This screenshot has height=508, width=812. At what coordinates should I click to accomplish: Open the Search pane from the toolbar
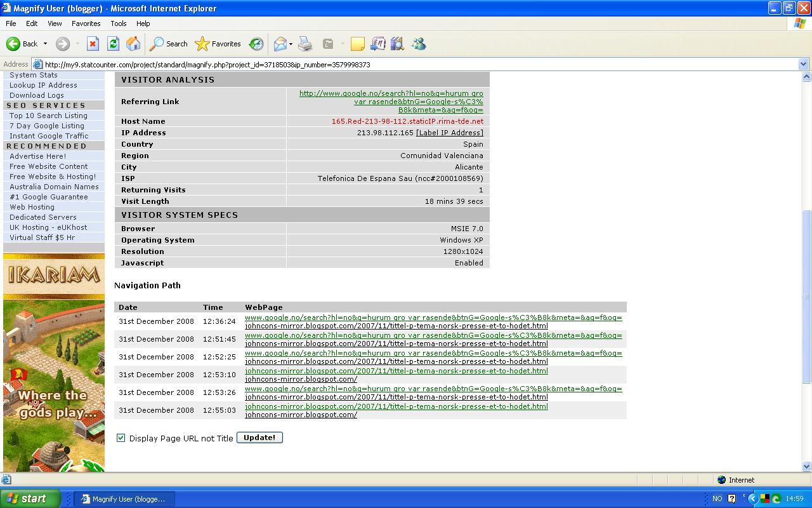coord(169,44)
